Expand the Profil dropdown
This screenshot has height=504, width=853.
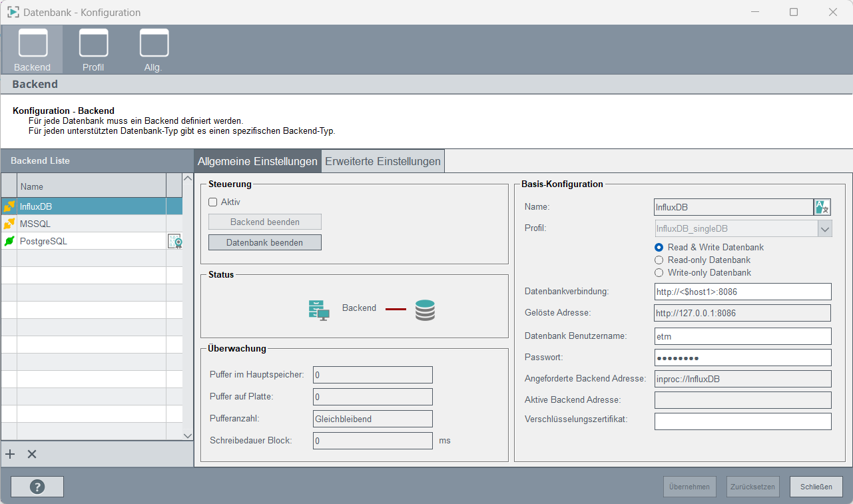click(x=825, y=229)
